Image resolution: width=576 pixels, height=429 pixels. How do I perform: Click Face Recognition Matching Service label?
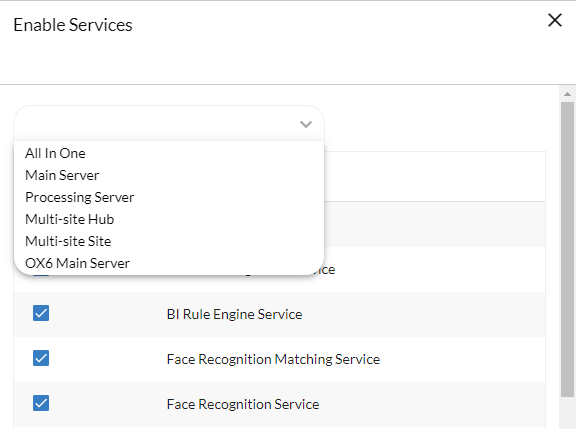273,359
